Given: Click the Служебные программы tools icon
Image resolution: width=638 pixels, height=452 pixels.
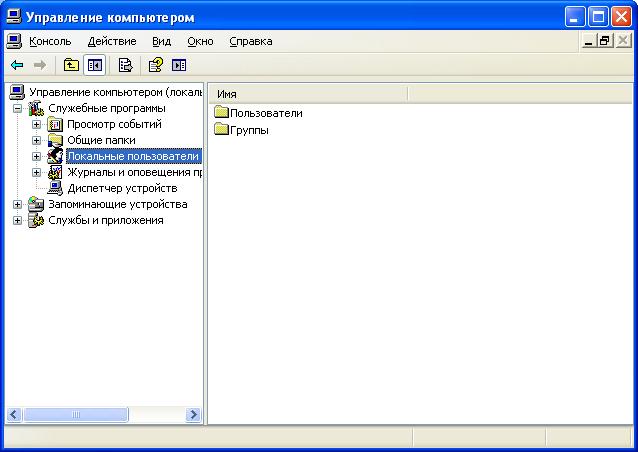Looking at the screenshot, I should coord(36,108).
